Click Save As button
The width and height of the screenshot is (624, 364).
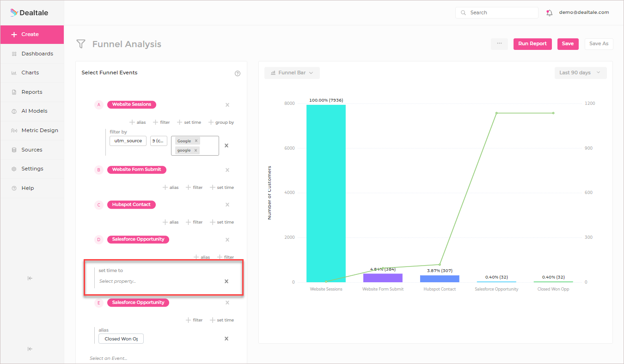tap(599, 44)
